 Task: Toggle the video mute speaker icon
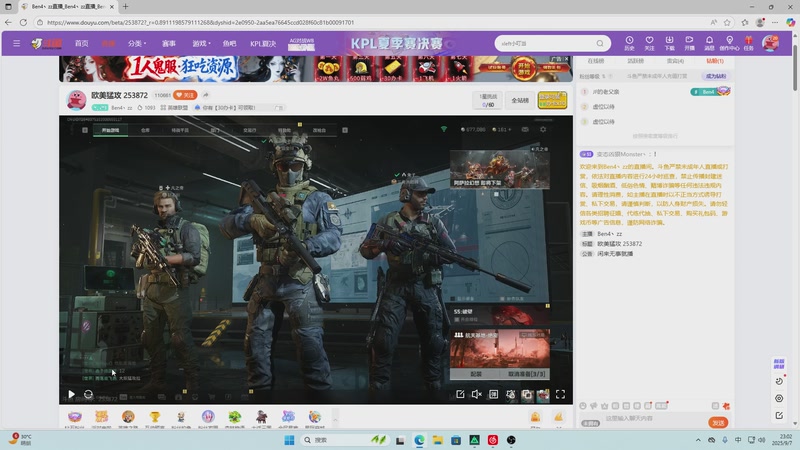click(x=477, y=394)
